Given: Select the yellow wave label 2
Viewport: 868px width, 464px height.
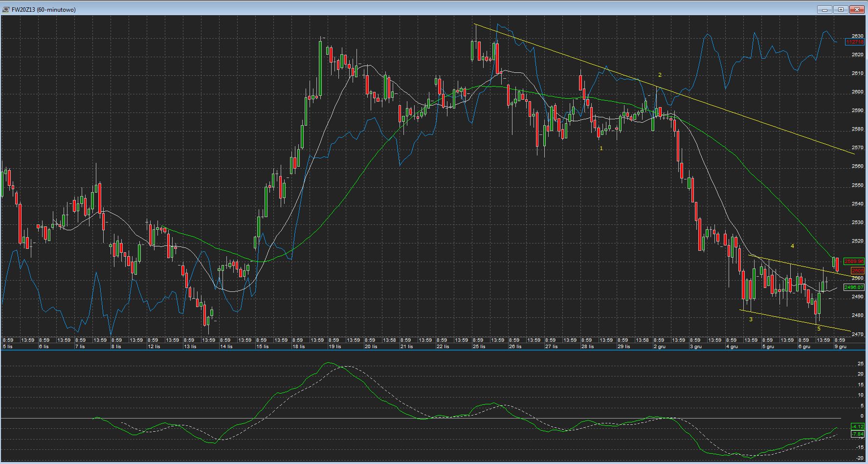Looking at the screenshot, I should (660, 75).
